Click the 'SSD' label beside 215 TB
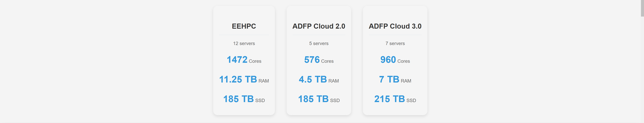 click(x=411, y=101)
